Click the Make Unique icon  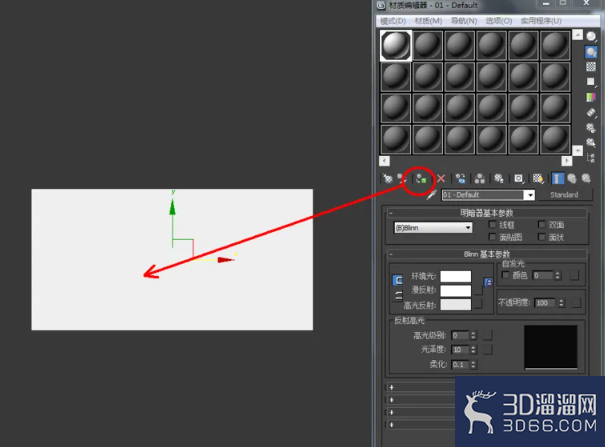tap(480, 179)
